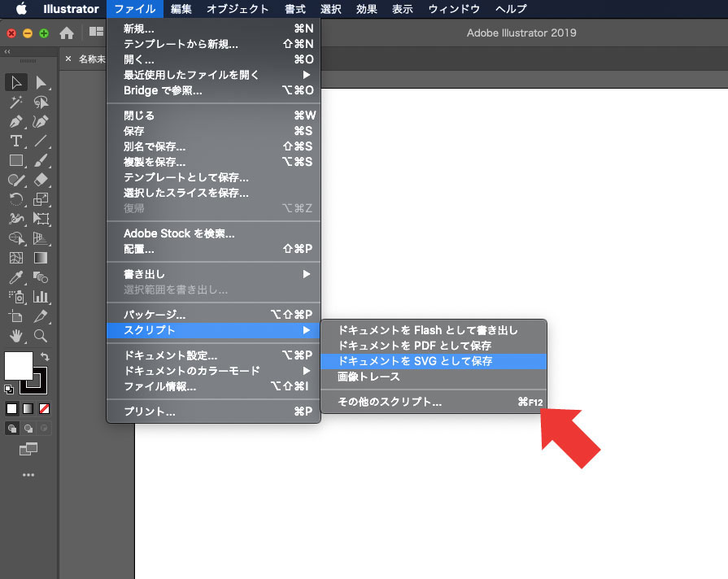
Task: Choose ドキュメントを Flash として書き出し
Action: coord(434,330)
